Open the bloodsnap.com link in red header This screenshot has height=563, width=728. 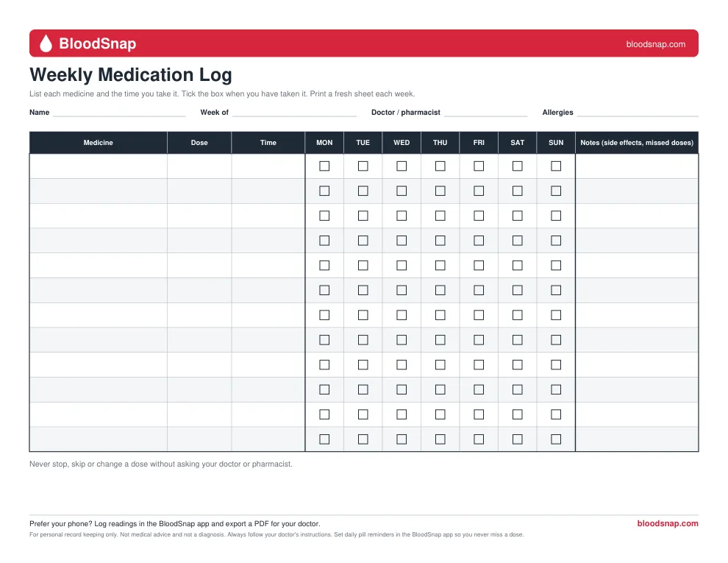click(x=655, y=44)
